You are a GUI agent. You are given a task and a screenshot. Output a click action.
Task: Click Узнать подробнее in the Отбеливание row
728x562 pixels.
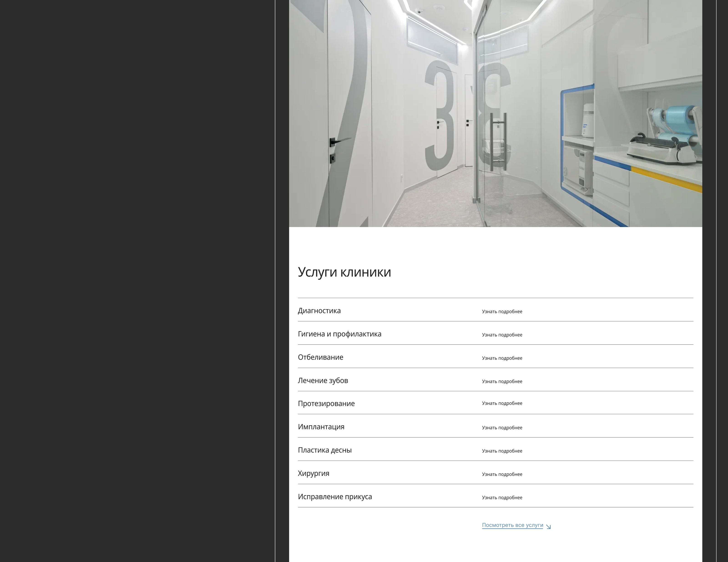502,358
